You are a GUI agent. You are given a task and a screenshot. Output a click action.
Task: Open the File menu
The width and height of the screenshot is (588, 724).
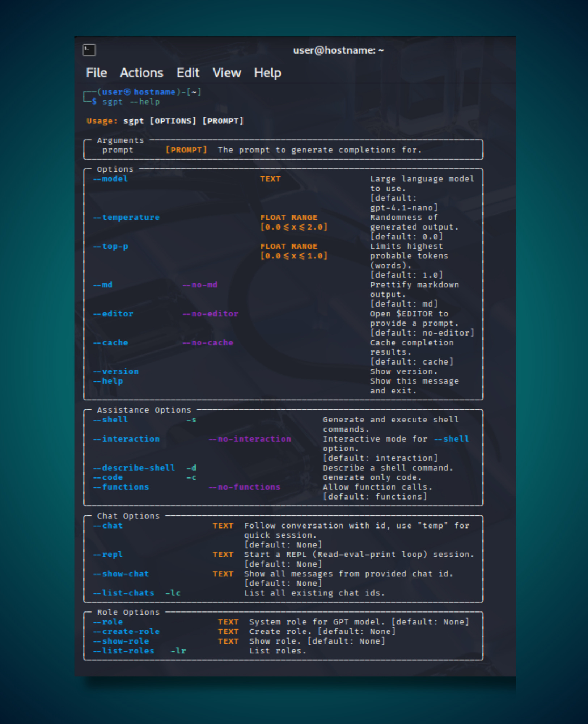pyautogui.click(x=96, y=73)
